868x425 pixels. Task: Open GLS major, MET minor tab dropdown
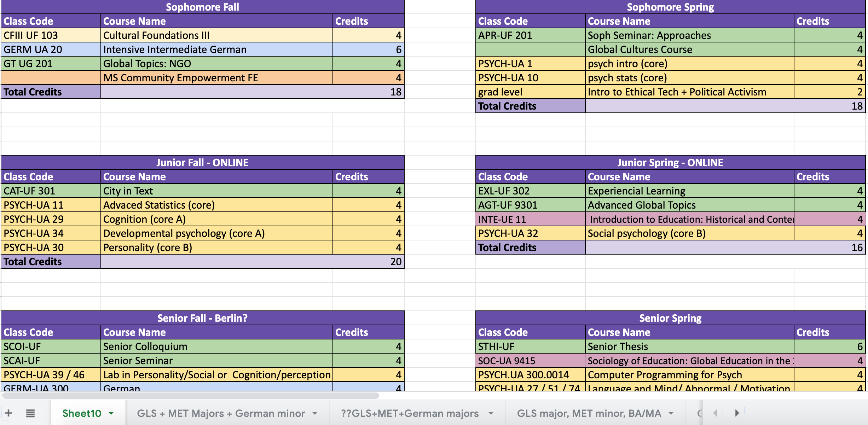[x=671, y=413]
